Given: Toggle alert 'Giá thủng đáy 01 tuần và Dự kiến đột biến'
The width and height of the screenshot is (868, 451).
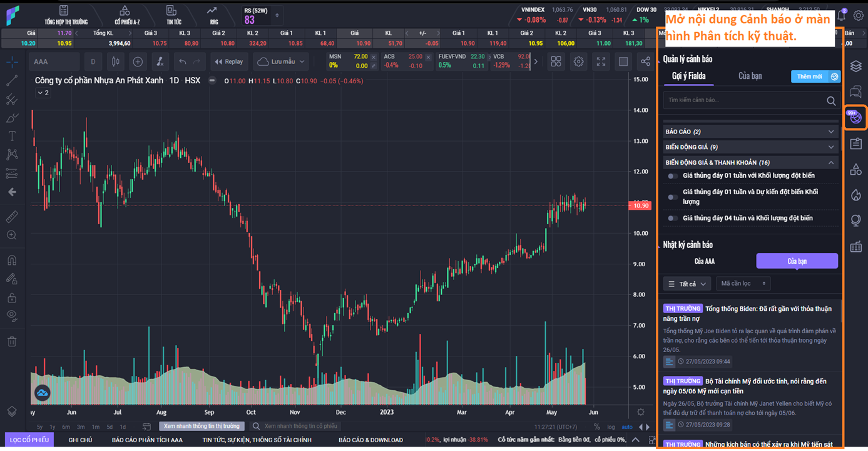Looking at the screenshot, I should pyautogui.click(x=673, y=197).
